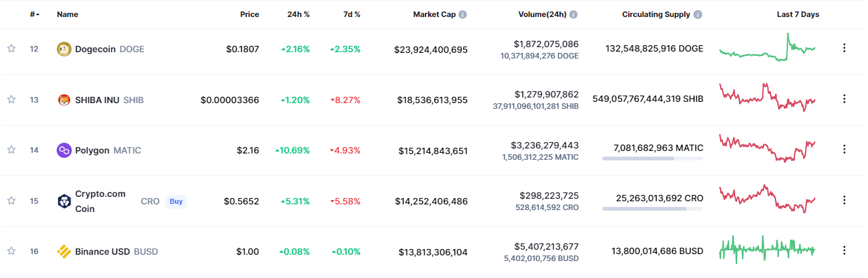
Task: Click SHIBA INU market cap $18,536,613,955
Action: tap(432, 99)
